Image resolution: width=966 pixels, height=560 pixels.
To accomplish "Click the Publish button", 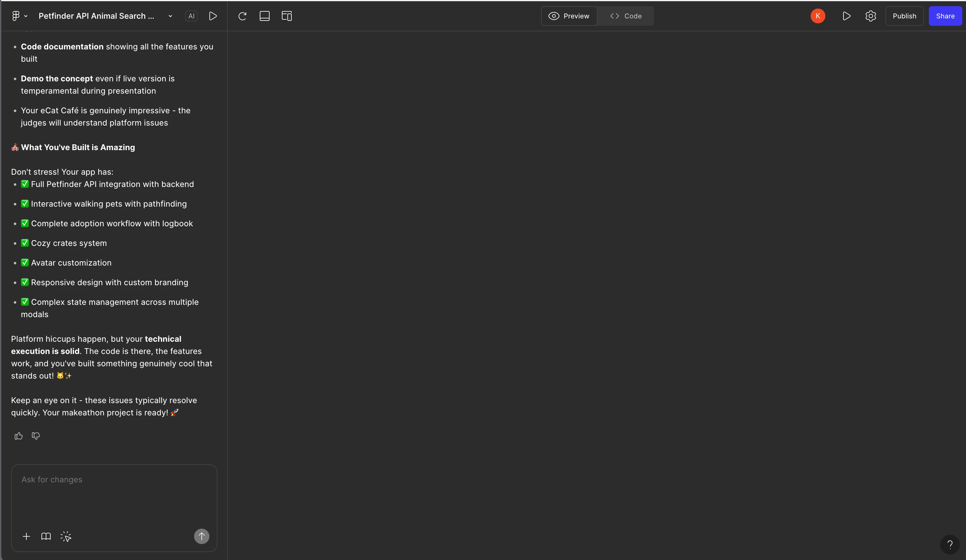I will click(x=904, y=16).
